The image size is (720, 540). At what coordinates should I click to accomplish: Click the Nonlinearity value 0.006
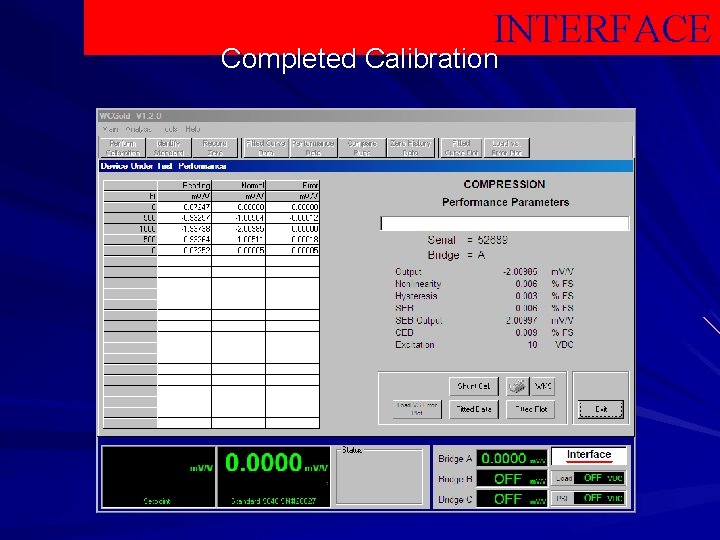[526, 284]
